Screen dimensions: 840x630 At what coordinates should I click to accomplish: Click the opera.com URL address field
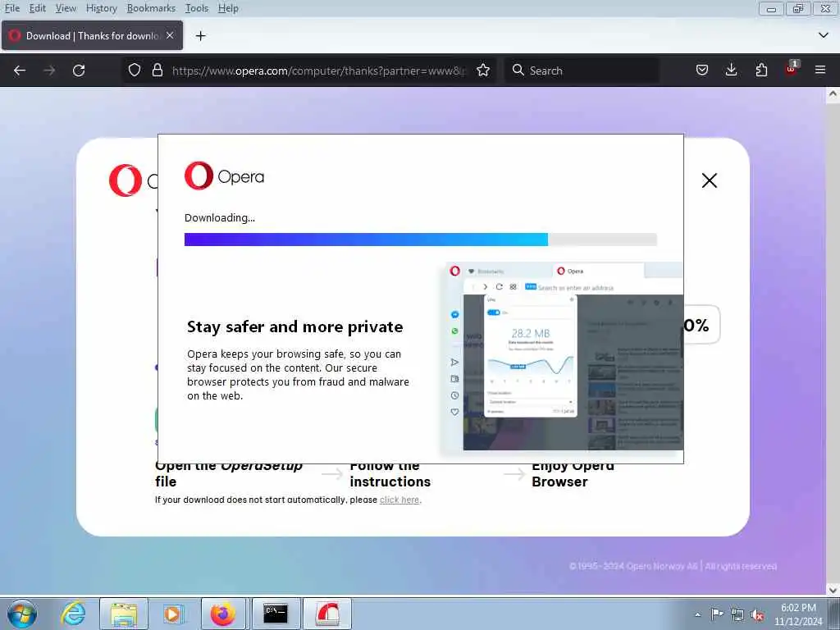coord(319,71)
